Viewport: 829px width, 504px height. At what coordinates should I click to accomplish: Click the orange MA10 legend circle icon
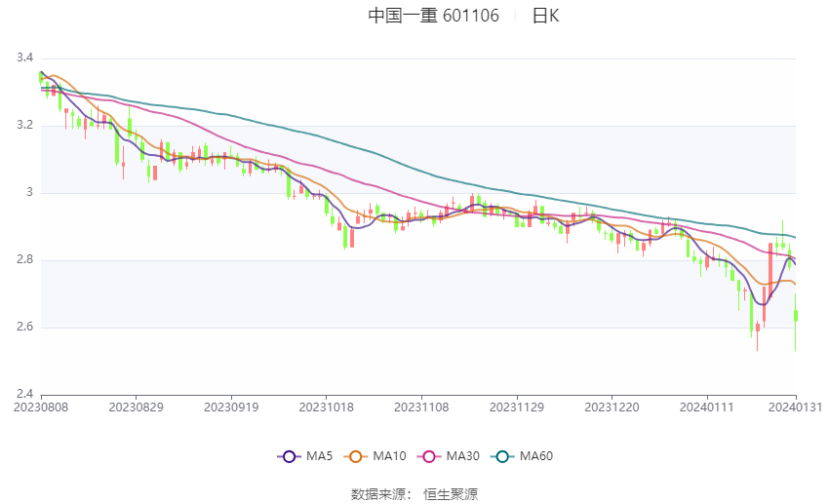pyautogui.click(x=355, y=456)
